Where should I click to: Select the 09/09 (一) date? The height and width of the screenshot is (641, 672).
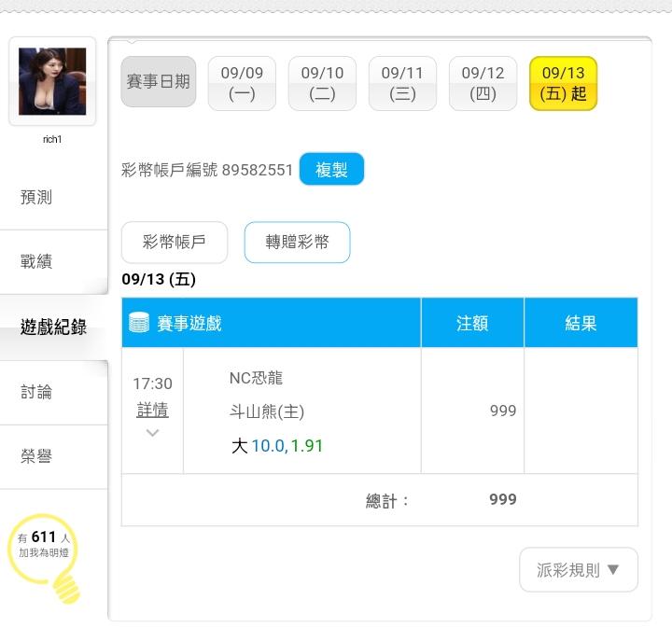coord(242,83)
